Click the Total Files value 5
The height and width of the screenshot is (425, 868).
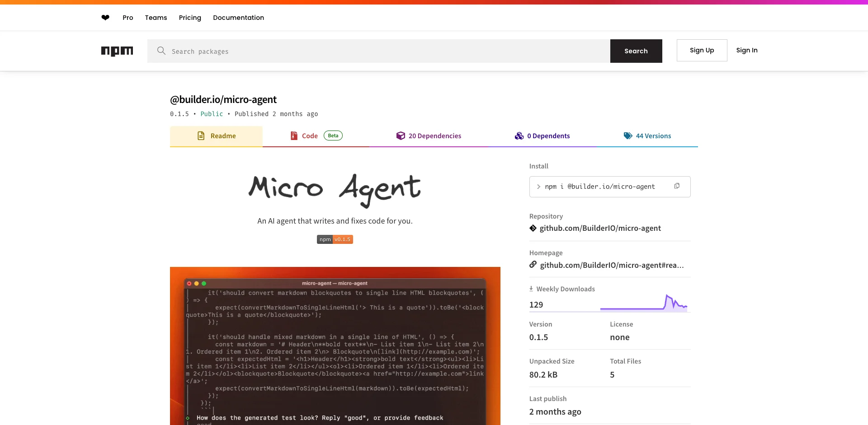[612, 375]
